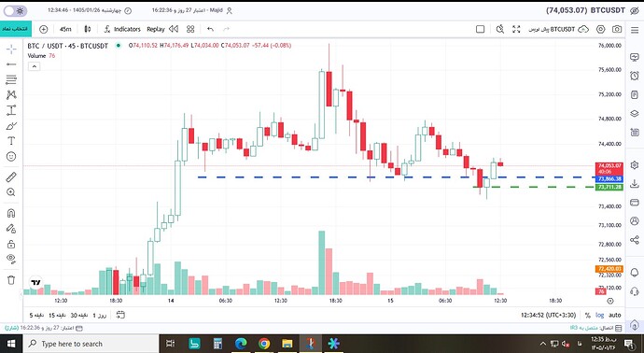
Task: Open the Indicators menu
Action: coord(122,29)
